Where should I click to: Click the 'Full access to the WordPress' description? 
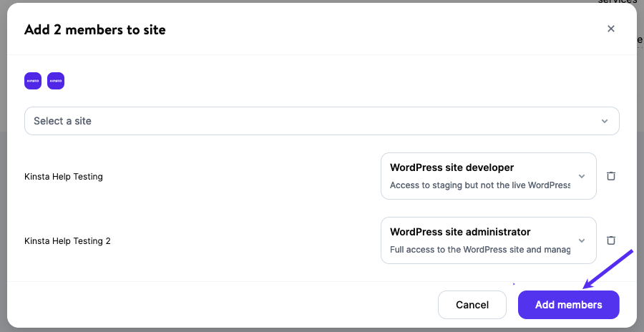pos(479,250)
